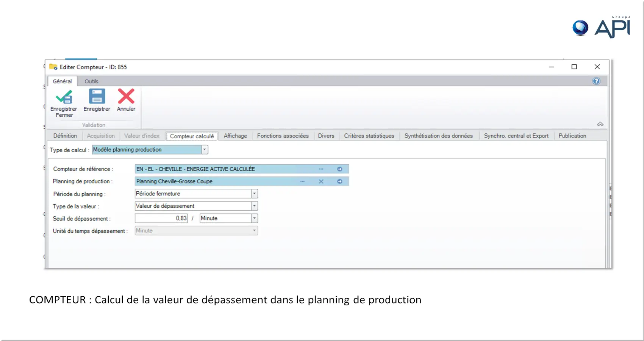Open the Publication tab
This screenshot has height=341, width=644.
tap(572, 136)
